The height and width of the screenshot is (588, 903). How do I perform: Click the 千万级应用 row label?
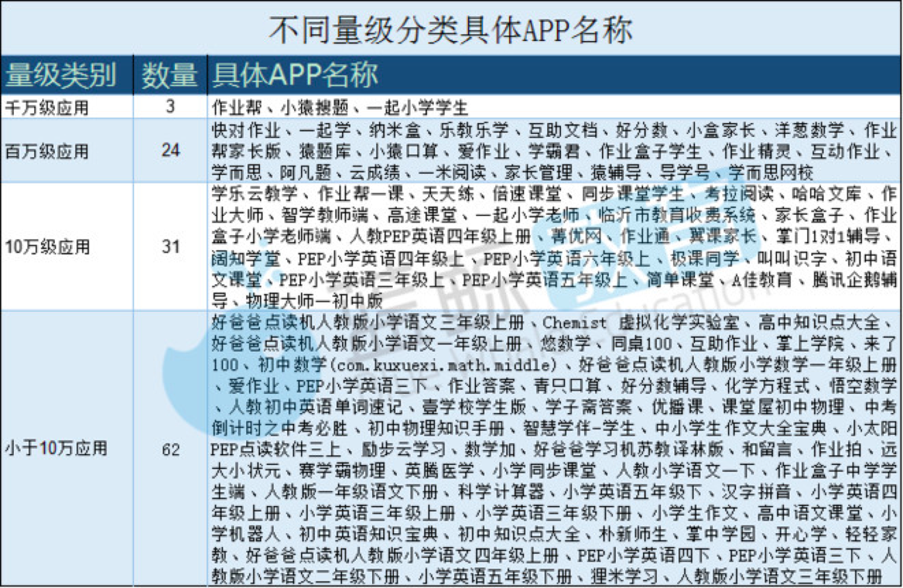47,108
